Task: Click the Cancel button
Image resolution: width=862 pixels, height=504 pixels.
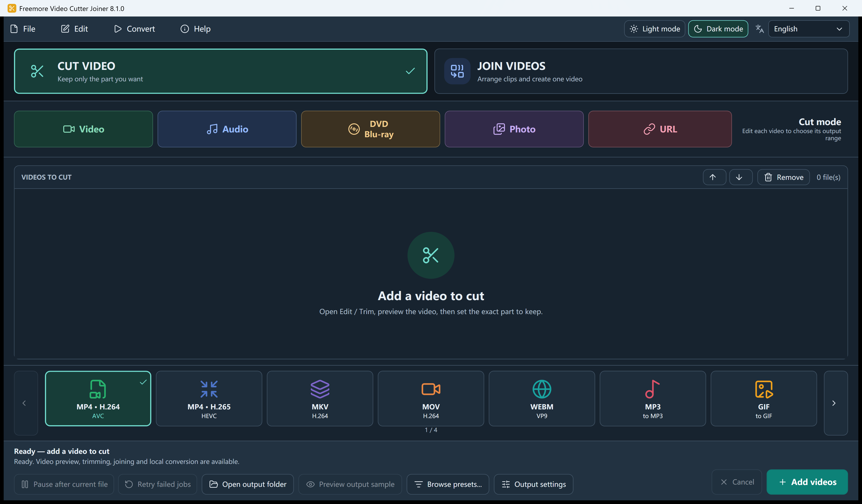Action: (736, 482)
